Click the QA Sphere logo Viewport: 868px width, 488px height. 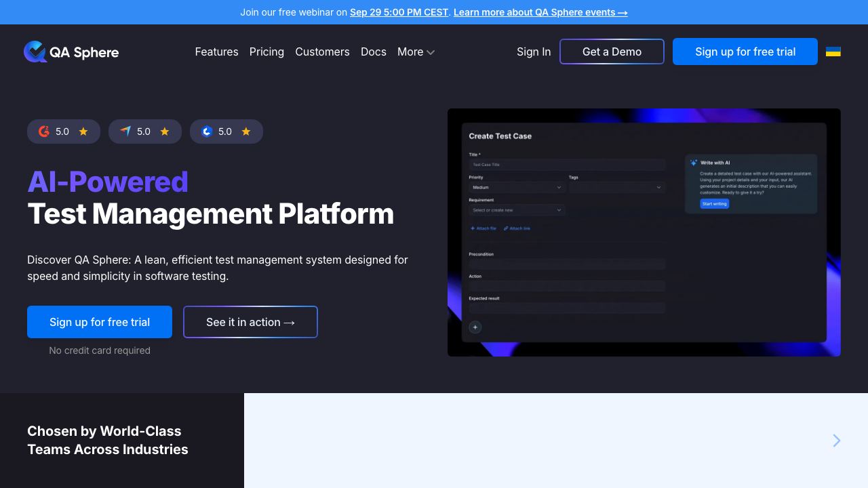click(x=71, y=52)
